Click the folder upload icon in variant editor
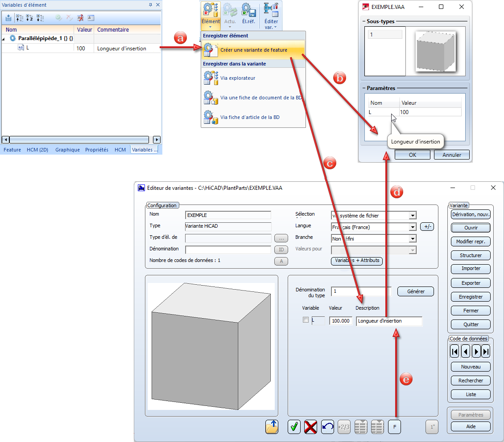The width and height of the screenshot is (504, 442). pos(272,427)
